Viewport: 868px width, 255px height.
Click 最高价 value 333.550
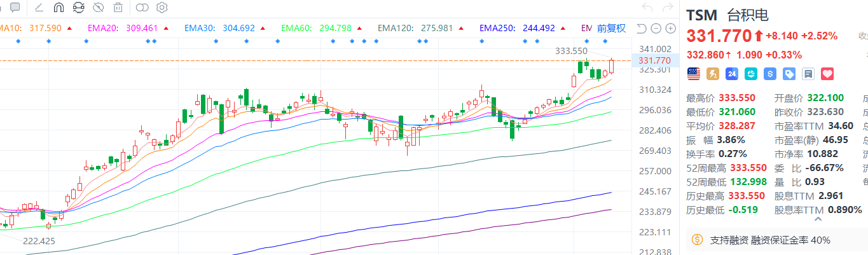pyautogui.click(x=737, y=98)
